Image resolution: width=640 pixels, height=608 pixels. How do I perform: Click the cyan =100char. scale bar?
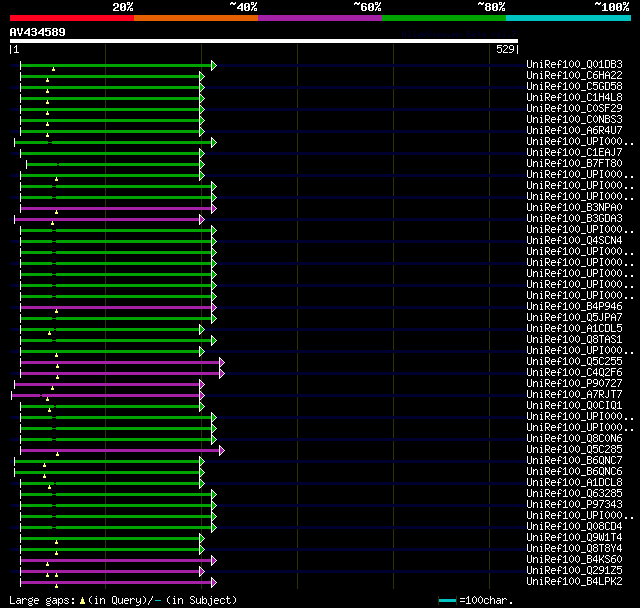tap(447, 600)
